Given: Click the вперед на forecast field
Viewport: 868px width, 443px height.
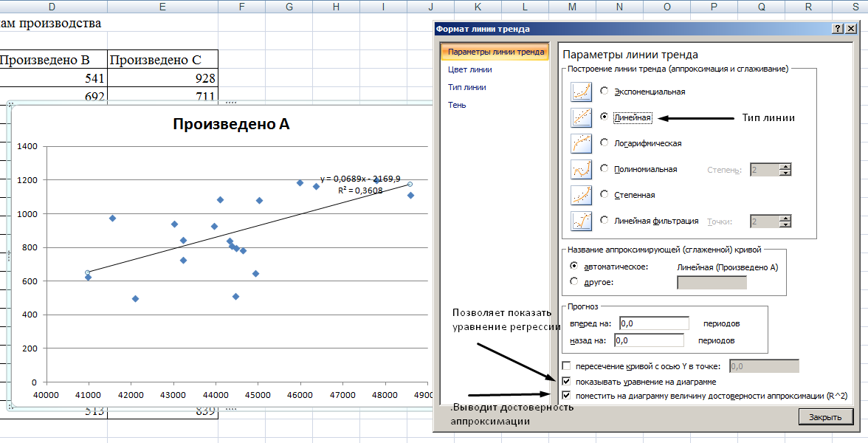Looking at the screenshot, I should click(654, 323).
